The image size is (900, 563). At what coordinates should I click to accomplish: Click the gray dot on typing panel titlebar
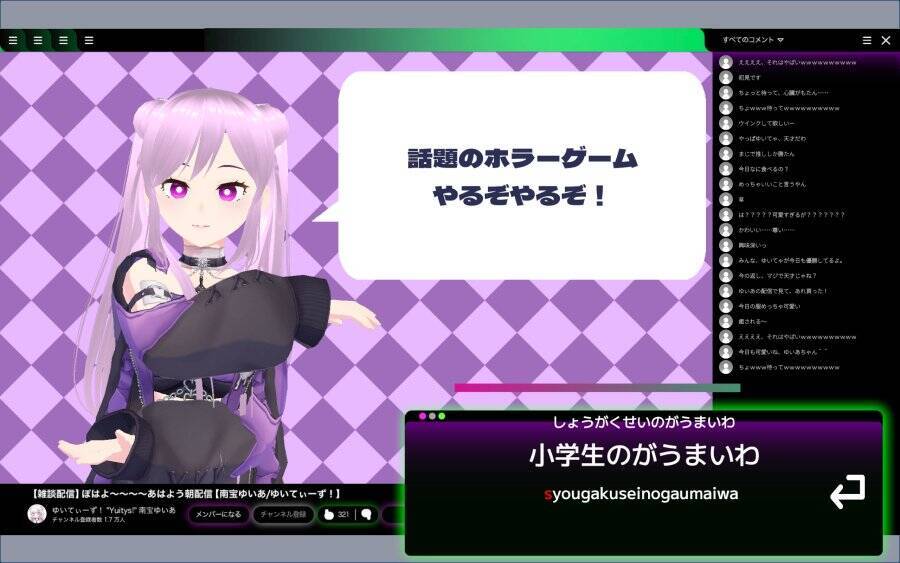[x=432, y=416]
